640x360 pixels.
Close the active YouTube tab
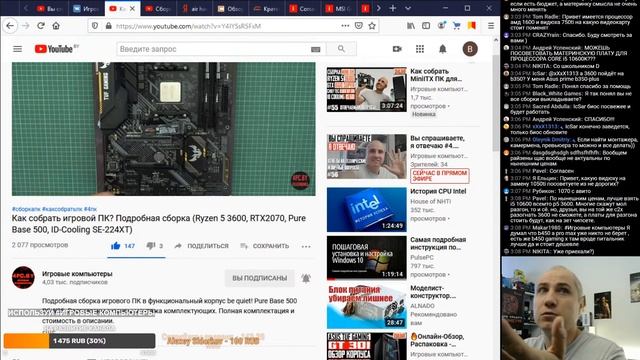point(132,9)
